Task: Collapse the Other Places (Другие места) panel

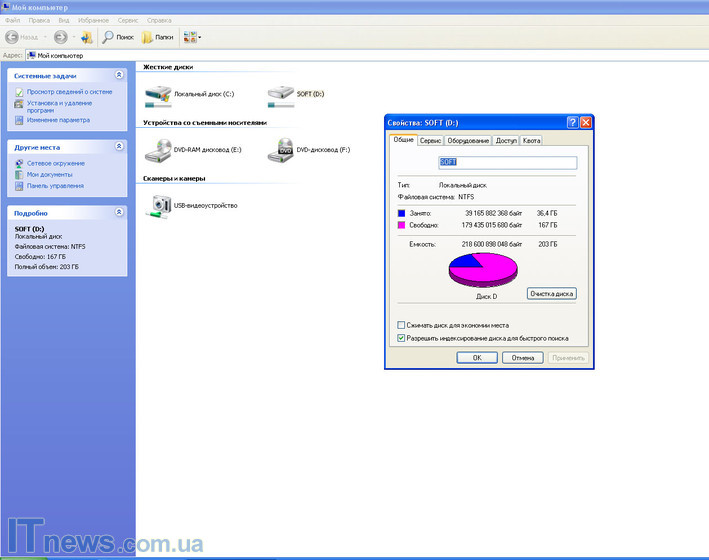Action: (119, 146)
